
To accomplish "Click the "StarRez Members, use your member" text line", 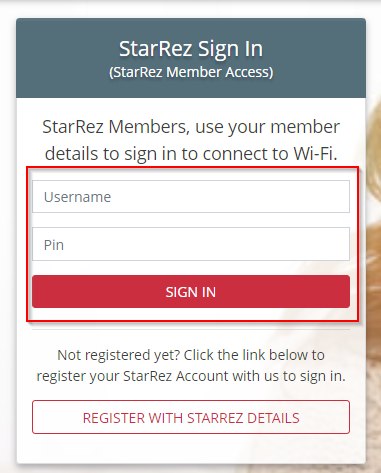I will pyautogui.click(x=191, y=127).
